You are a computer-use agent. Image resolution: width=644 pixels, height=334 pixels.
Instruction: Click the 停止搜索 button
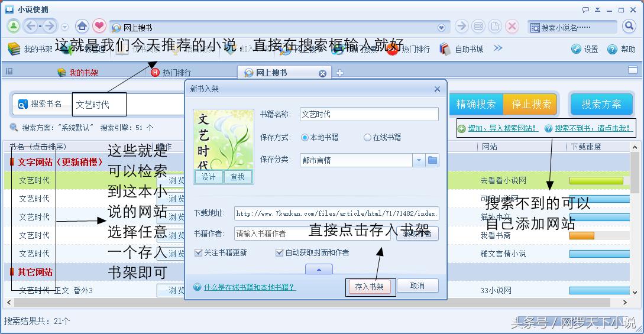pos(530,104)
